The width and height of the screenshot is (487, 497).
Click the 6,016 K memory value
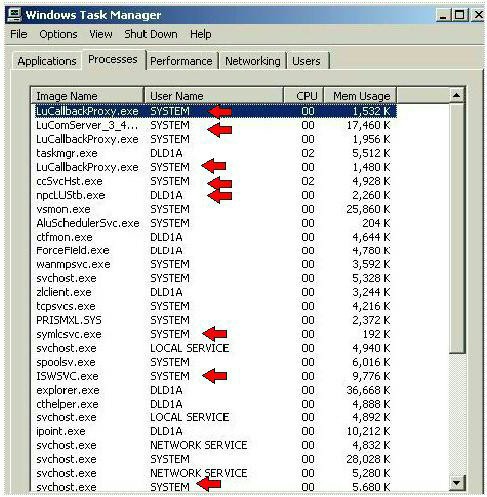[371, 362]
